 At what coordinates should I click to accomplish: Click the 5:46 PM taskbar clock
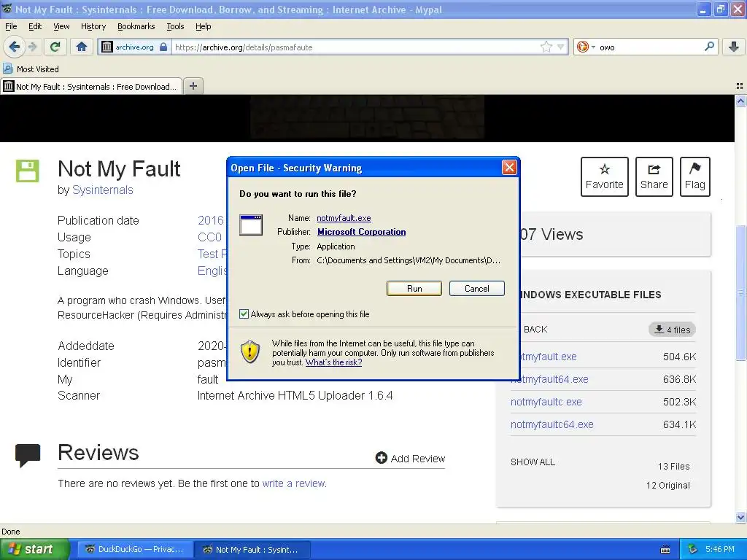(719, 549)
